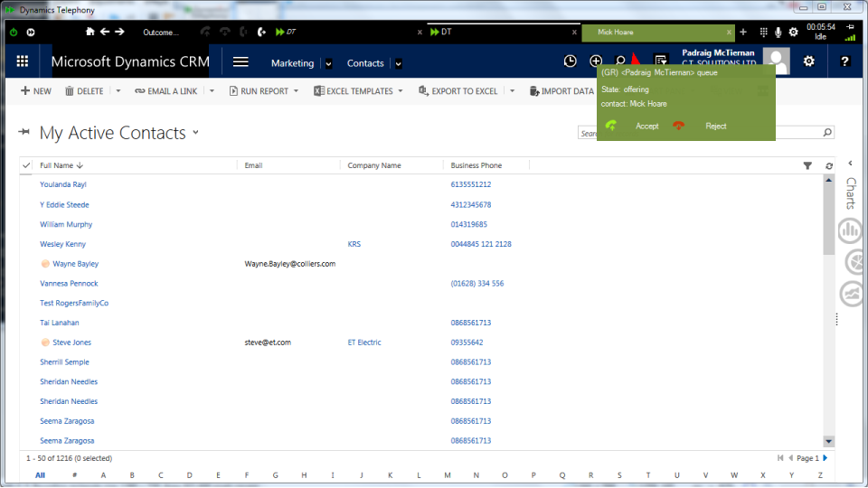Expand the DELETE dropdown arrow
Screen dimensions: 868x488
[118, 90]
